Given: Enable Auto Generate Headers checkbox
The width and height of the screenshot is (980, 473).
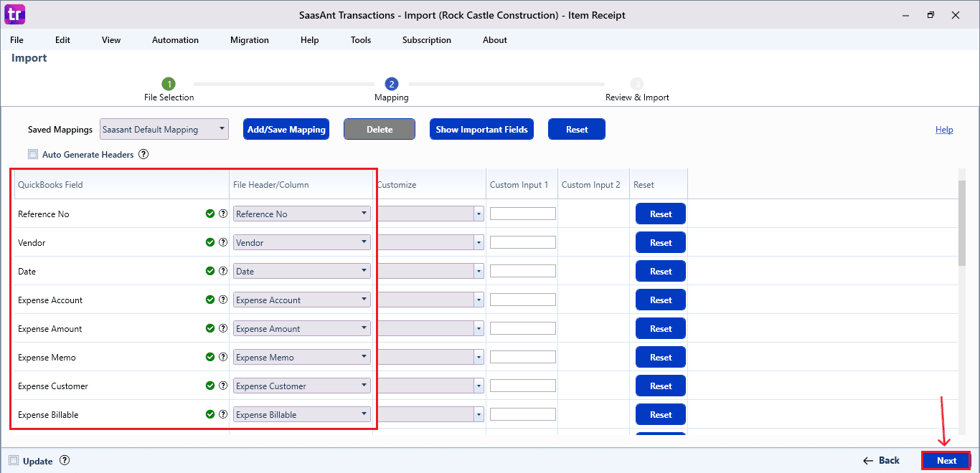Looking at the screenshot, I should pos(33,154).
